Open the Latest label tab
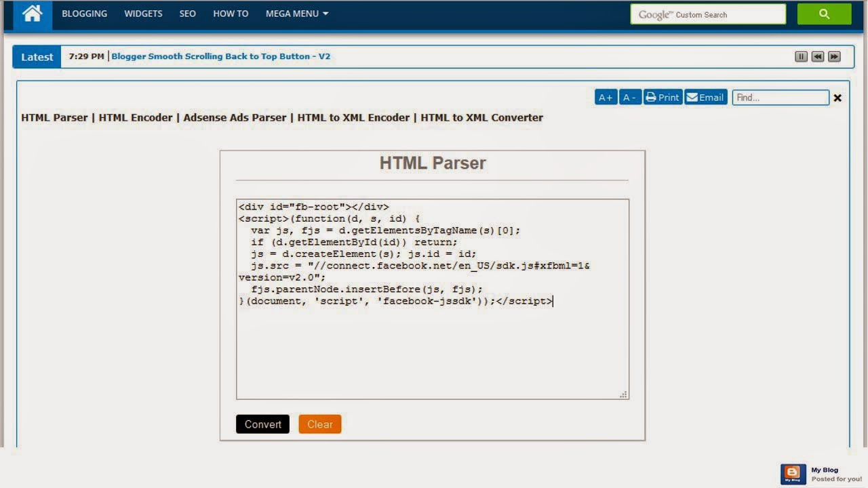868x488 pixels. click(x=37, y=57)
